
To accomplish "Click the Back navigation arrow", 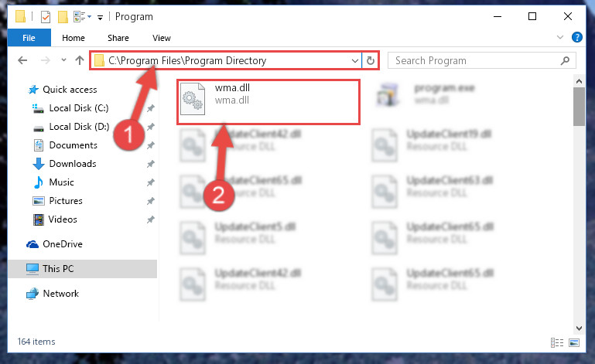I will 22,60.
